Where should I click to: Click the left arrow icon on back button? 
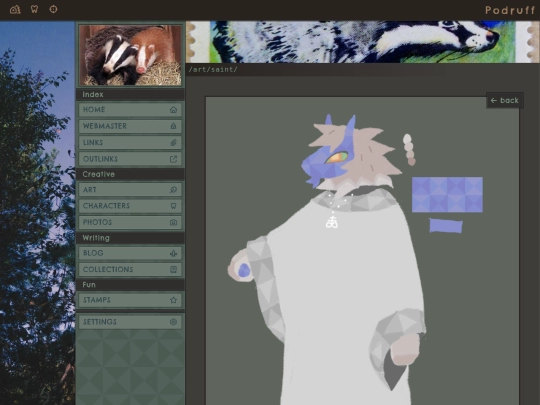tap(494, 101)
